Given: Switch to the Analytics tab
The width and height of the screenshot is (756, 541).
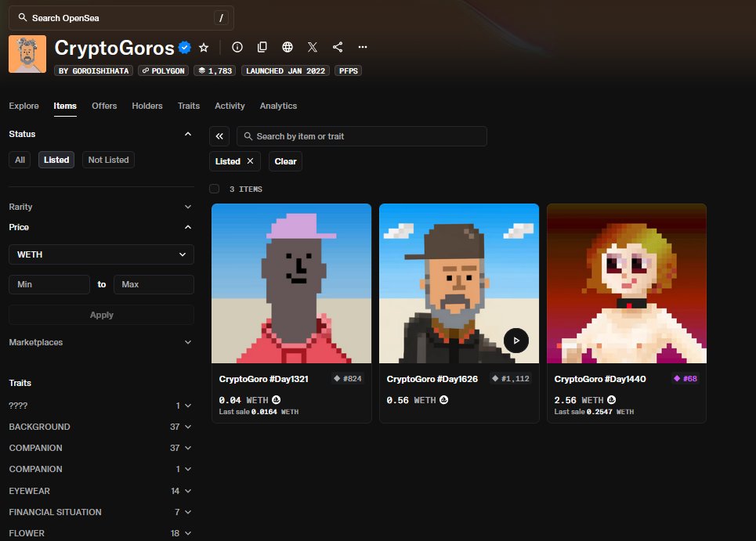Looking at the screenshot, I should [x=278, y=106].
